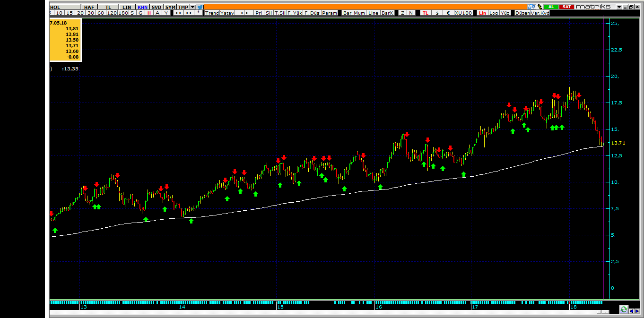Screen dimensions: 644x318
Task: Switch price currency to the $ option
Action: pos(437,13)
